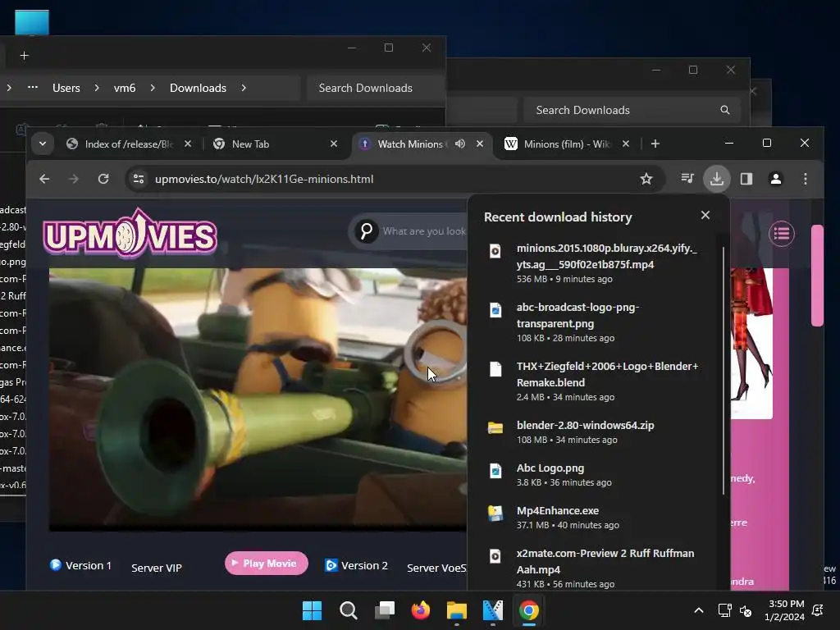This screenshot has height=630, width=840.
Task: Reload the upmovies page
Action: (103, 179)
